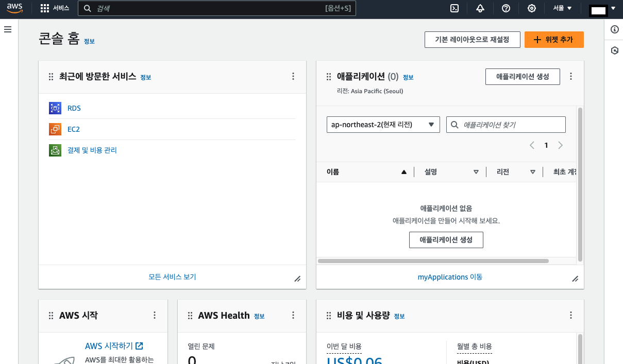Open the settings gear icon
The height and width of the screenshot is (364, 623).
click(x=532, y=8)
